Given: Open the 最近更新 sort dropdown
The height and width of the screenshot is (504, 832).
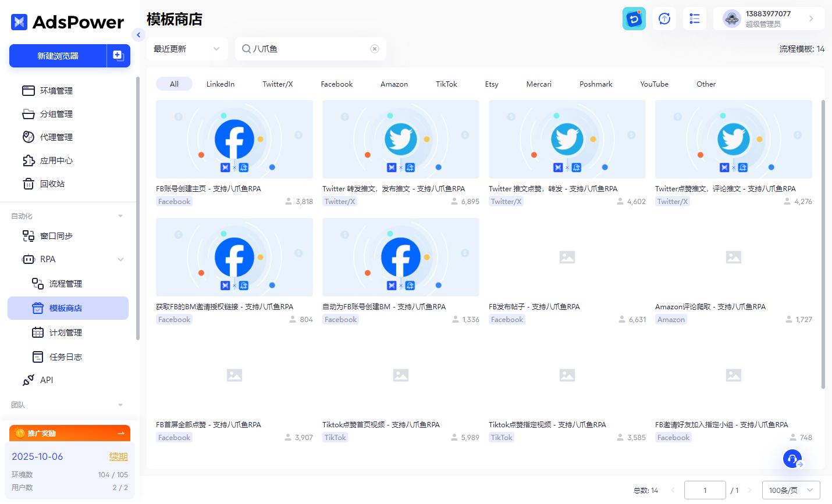Looking at the screenshot, I should pyautogui.click(x=187, y=49).
